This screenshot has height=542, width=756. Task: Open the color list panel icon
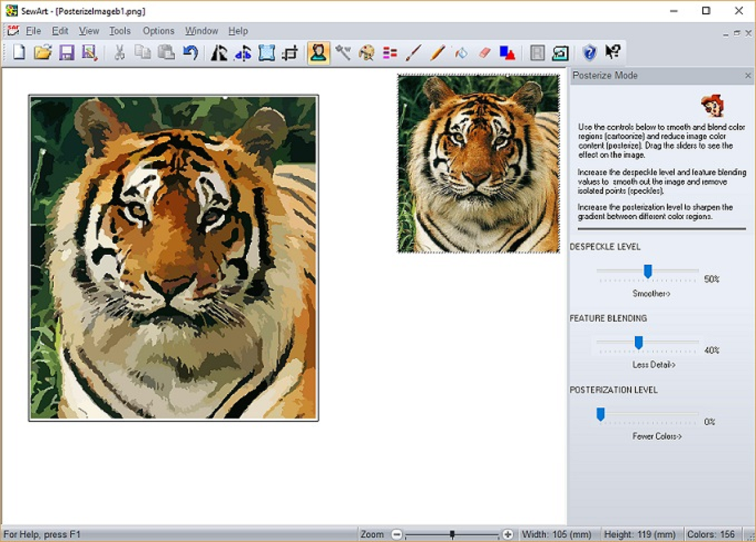tap(390, 53)
